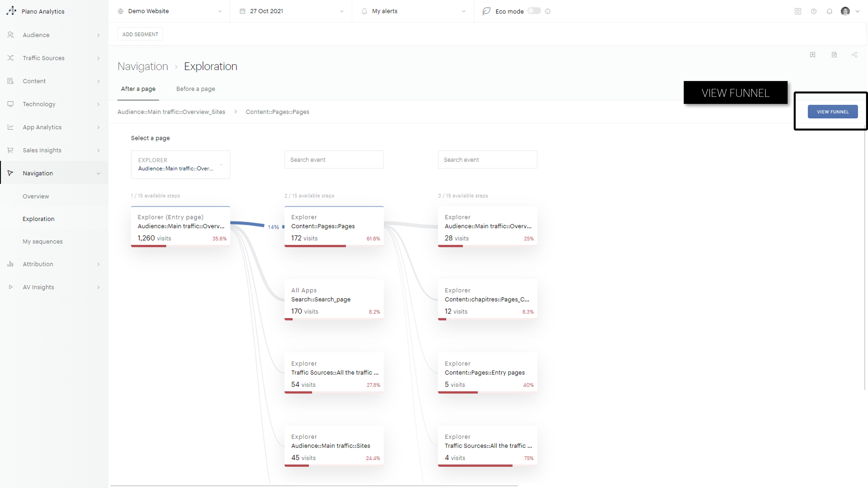868x488 pixels.
Task: Click the Eco mode info circle
Action: [548, 11]
